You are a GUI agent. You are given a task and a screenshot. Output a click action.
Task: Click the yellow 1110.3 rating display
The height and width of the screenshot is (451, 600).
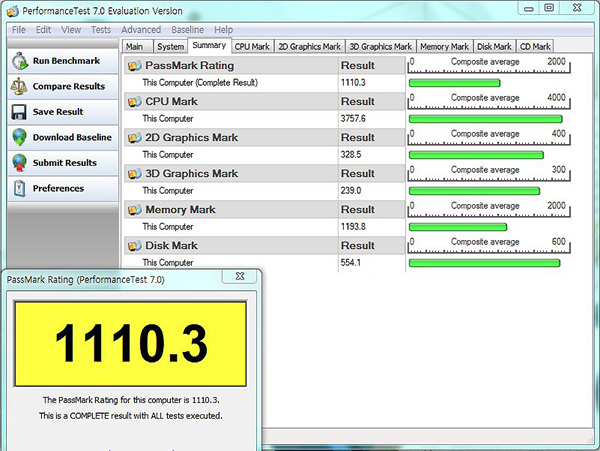pyautogui.click(x=130, y=344)
